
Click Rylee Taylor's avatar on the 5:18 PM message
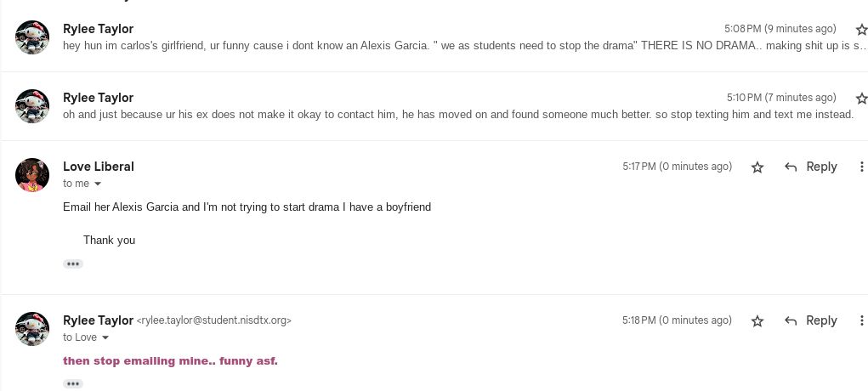[x=32, y=329]
